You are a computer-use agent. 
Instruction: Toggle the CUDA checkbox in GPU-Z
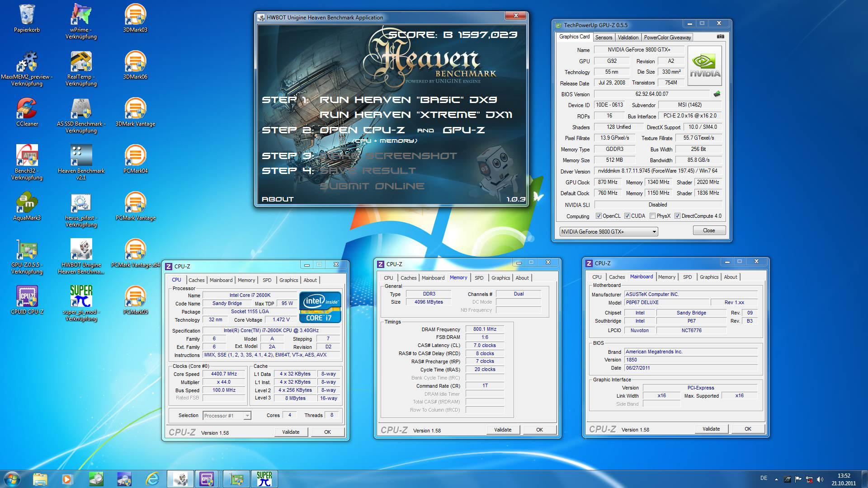click(x=627, y=216)
